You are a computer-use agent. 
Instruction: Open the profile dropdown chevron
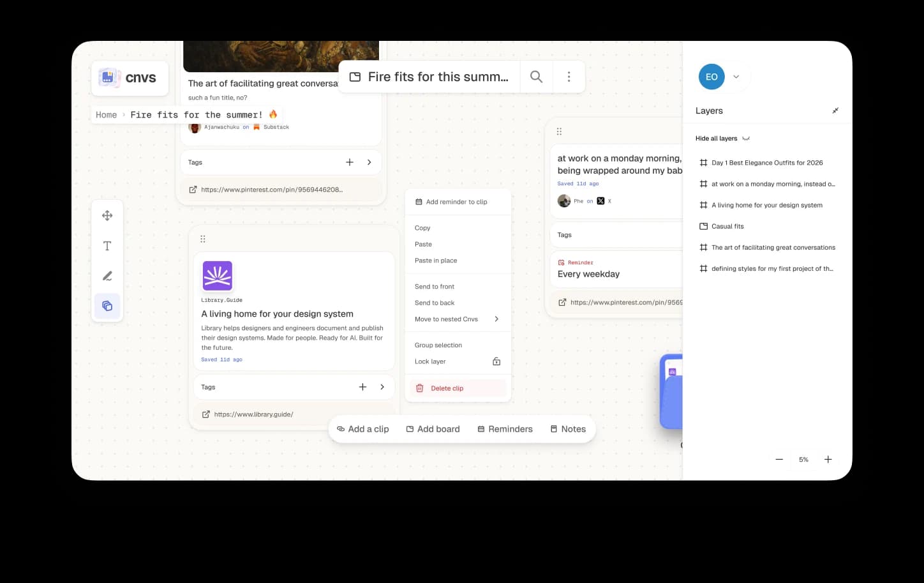(x=736, y=77)
